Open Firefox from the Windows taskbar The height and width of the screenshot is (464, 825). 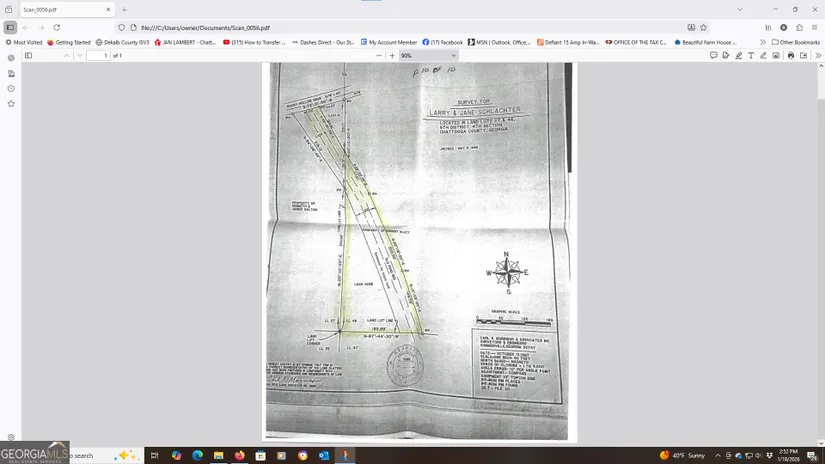coord(239,455)
